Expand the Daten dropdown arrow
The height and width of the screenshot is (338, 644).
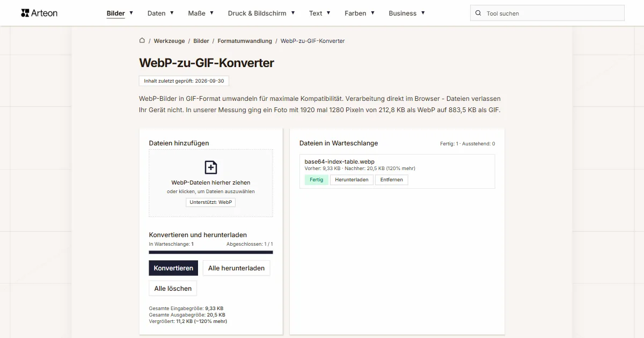coord(172,13)
